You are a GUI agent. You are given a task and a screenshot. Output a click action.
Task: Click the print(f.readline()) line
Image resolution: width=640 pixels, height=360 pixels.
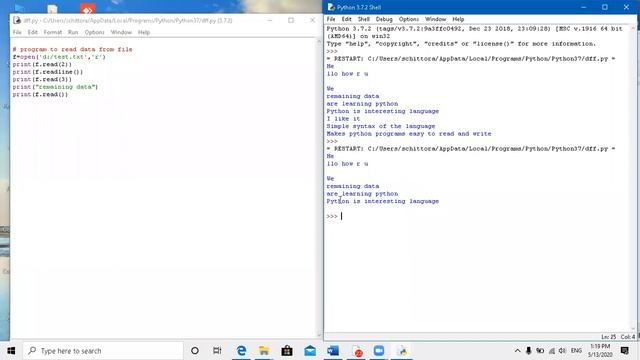coord(48,72)
